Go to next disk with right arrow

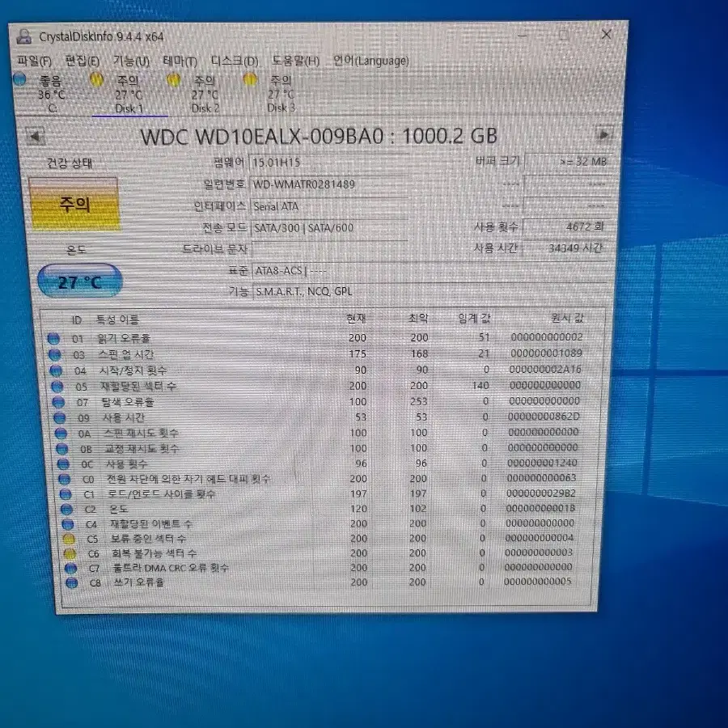(x=603, y=135)
